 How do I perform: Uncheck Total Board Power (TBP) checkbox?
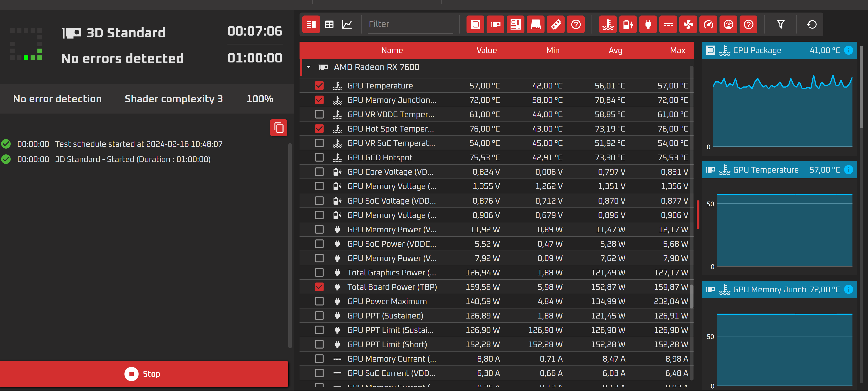click(319, 287)
